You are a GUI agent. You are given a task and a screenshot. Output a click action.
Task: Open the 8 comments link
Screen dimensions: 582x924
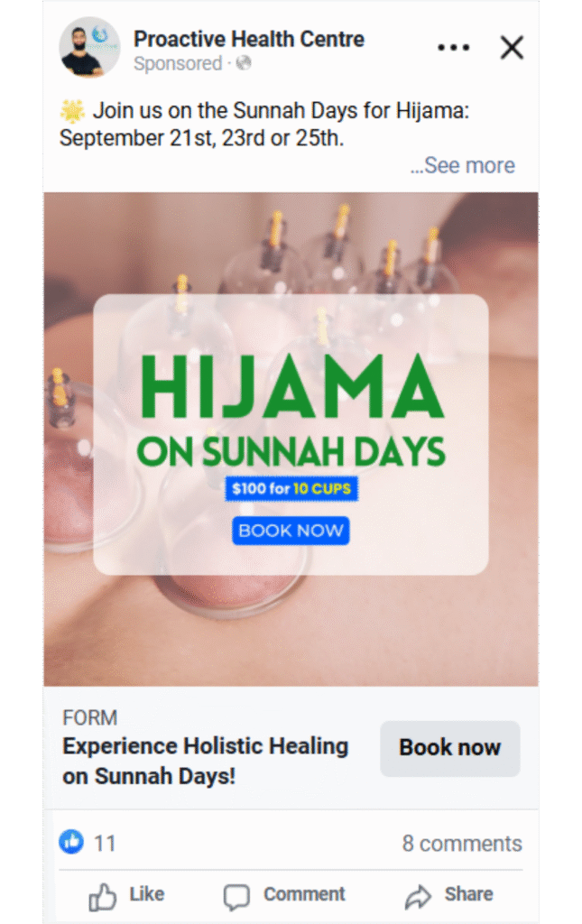point(462,844)
